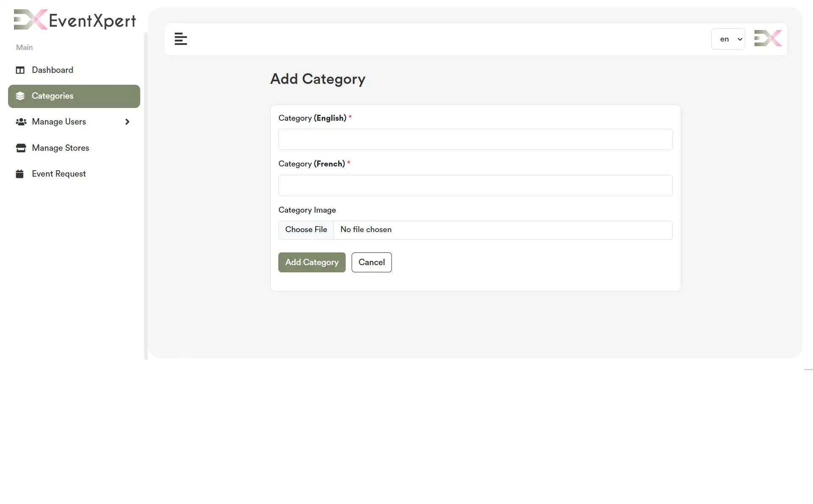The image size is (813, 504).
Task: Switch to Dashboard via sidebar entry
Action: pyautogui.click(x=53, y=70)
